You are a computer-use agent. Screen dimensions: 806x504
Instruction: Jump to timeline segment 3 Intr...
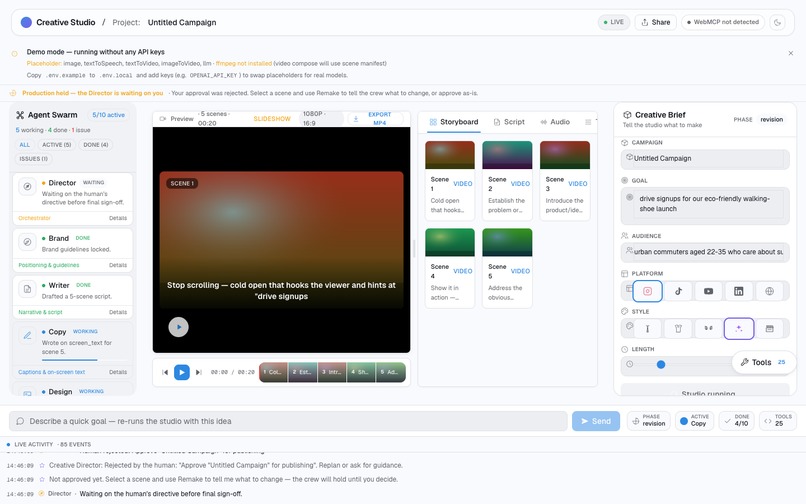click(332, 372)
